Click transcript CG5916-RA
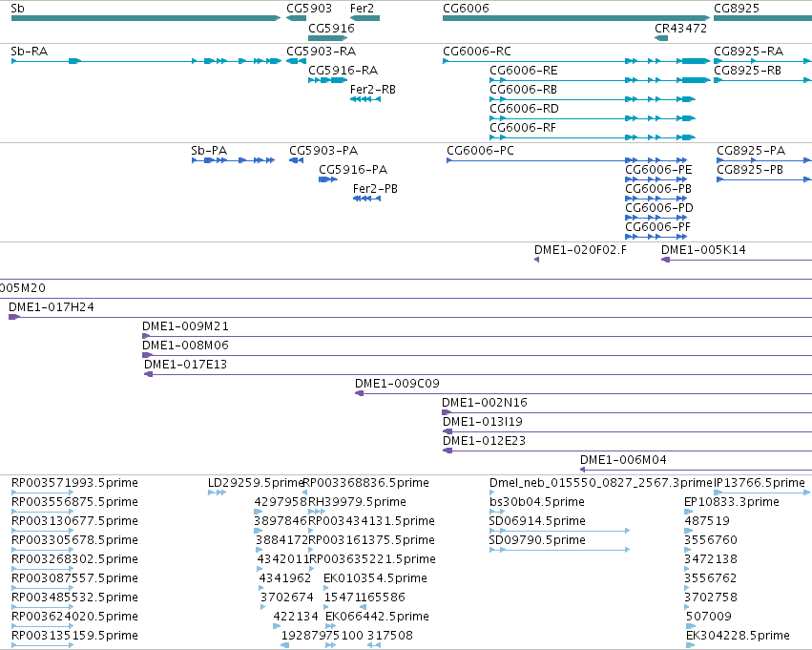The height and width of the screenshot is (650, 812). (343, 71)
